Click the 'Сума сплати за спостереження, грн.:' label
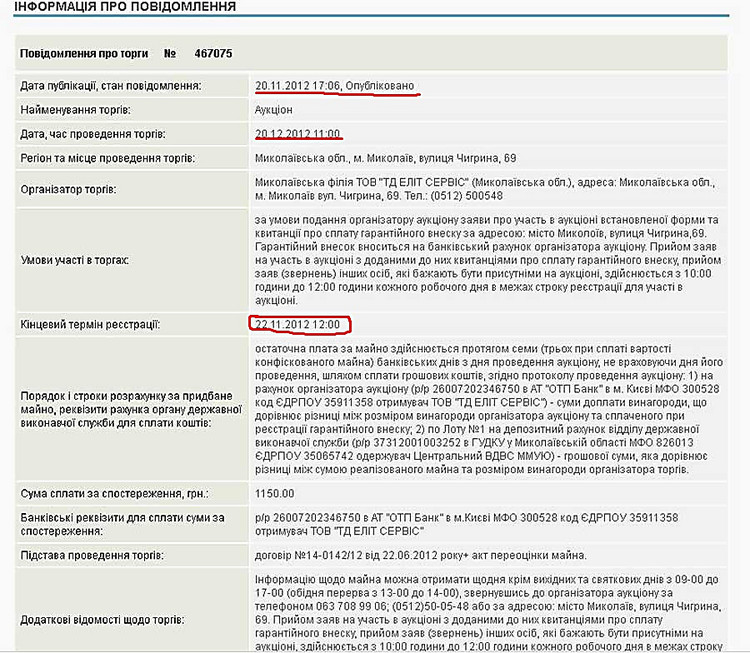Image resolution: width=750 pixels, height=653 pixels. tap(110, 493)
